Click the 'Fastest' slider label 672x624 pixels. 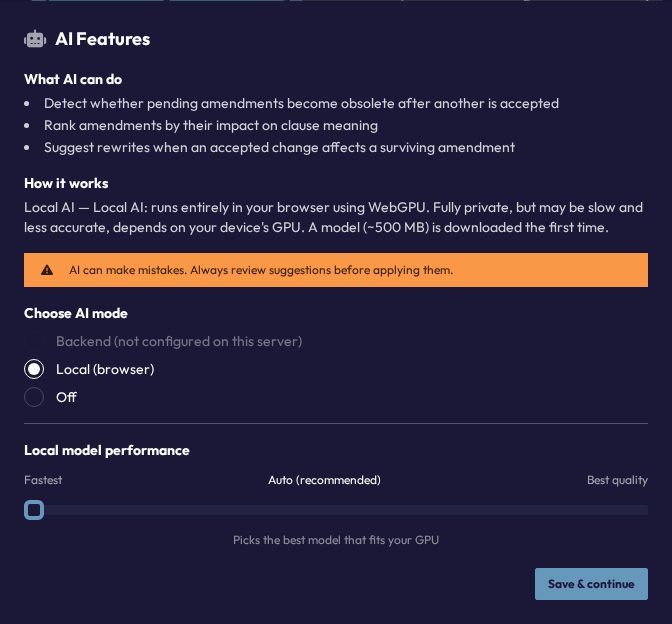(43, 480)
